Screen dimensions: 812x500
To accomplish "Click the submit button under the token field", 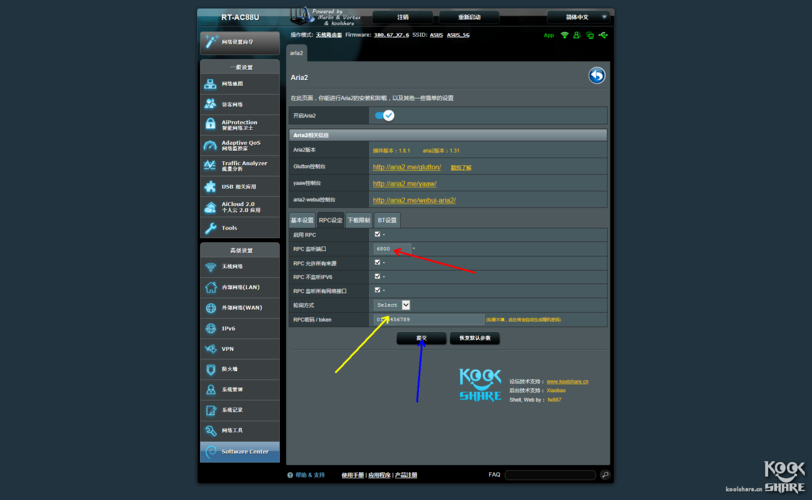I will (x=421, y=338).
